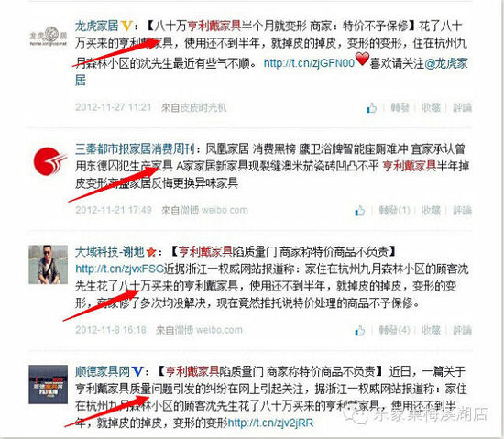The height and width of the screenshot is (439, 504).
Task: Open the link http://t.cn/zjGFN00
Action: point(309,63)
